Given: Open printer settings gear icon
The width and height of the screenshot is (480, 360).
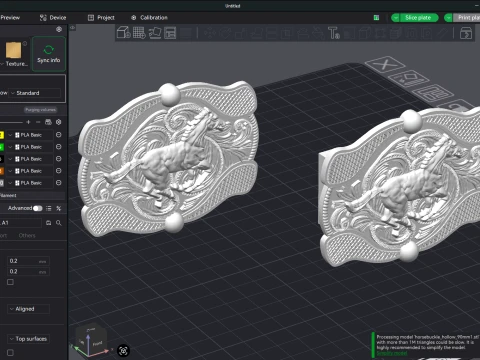Looking at the screenshot, I should [x=59, y=29].
